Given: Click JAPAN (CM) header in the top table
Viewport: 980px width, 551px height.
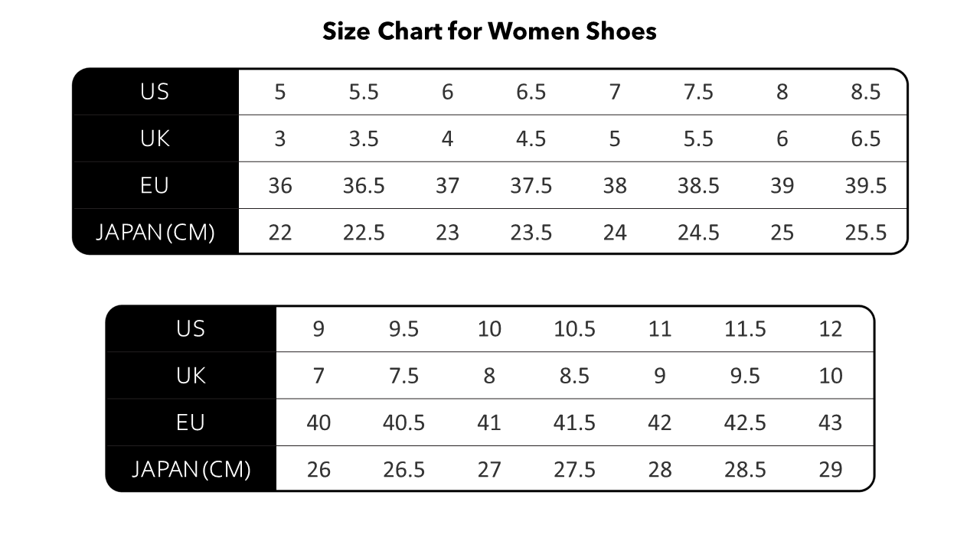Looking at the screenshot, I should pos(155,232).
